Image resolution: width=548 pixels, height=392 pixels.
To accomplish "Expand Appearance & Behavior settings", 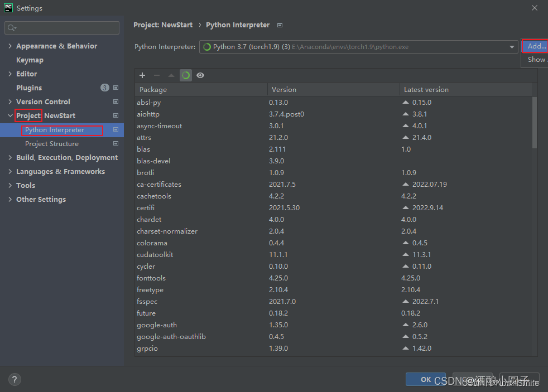I will pos(10,46).
